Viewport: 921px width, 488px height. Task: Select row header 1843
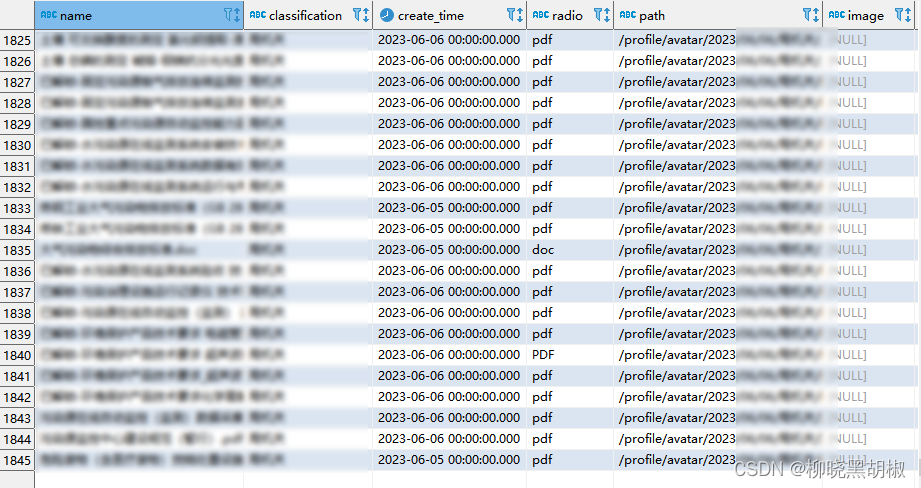(17, 418)
